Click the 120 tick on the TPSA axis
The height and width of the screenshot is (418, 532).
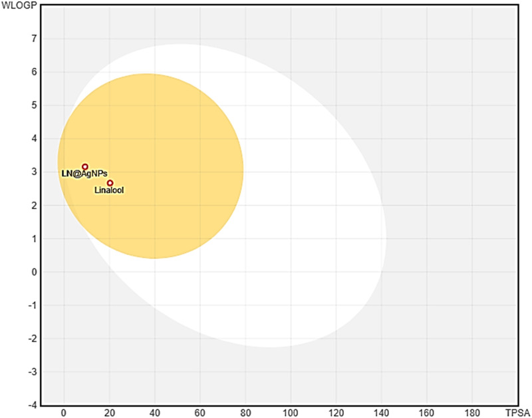336,413
